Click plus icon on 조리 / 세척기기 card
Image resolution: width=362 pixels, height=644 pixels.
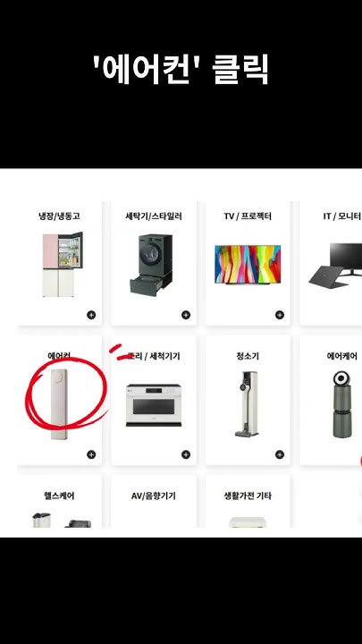pos(186,454)
